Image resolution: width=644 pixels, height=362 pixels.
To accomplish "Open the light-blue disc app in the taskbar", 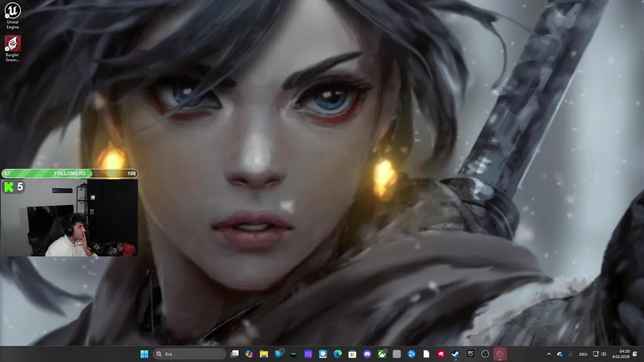I will pyautogui.click(x=323, y=354).
